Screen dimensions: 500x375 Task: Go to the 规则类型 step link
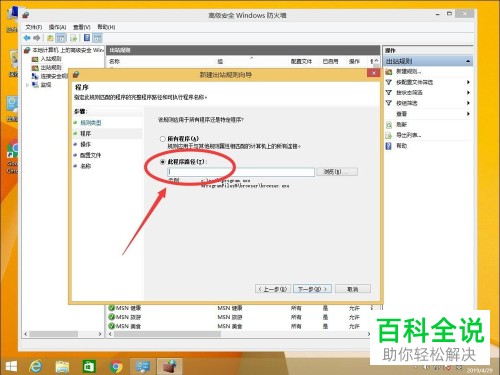pyautogui.click(x=91, y=123)
